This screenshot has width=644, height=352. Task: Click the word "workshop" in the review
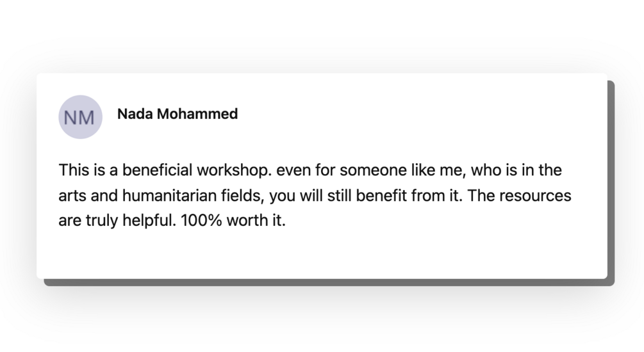(235, 170)
